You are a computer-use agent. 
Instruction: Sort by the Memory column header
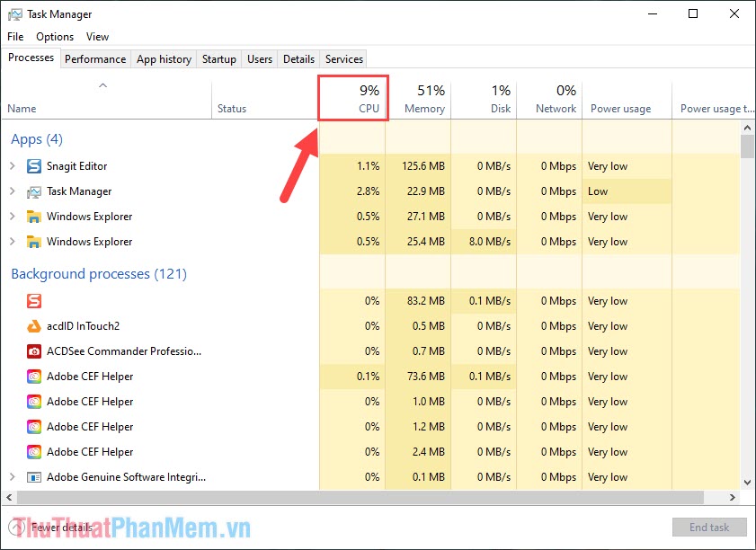coord(419,99)
